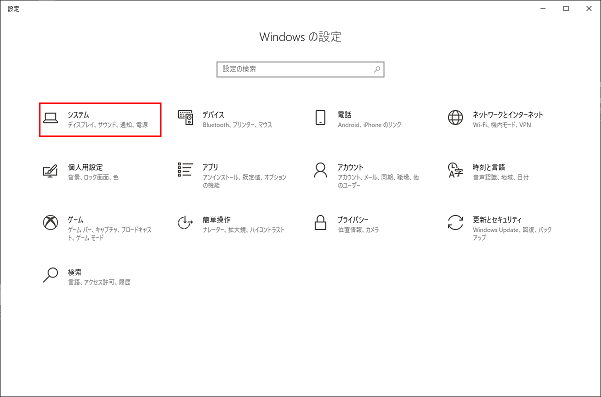Select the 検索 magnifying glass category icon
The image size is (601, 397).
pos(50,275)
